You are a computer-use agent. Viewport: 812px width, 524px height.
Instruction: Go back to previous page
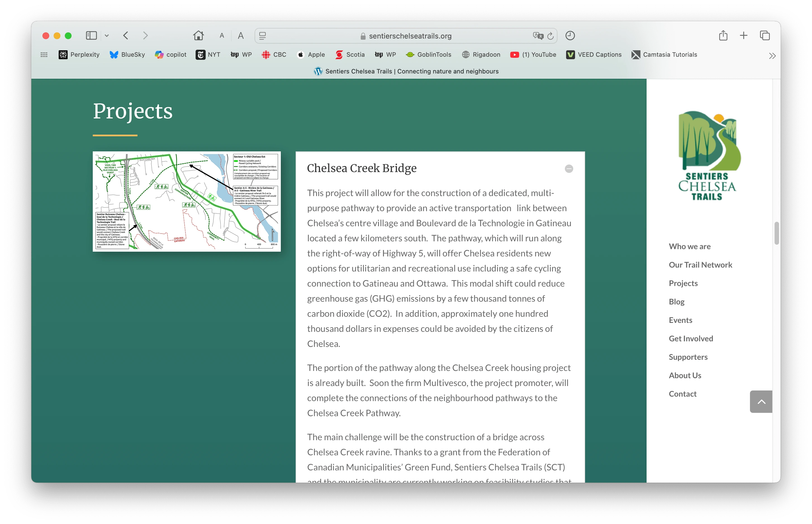tap(126, 36)
